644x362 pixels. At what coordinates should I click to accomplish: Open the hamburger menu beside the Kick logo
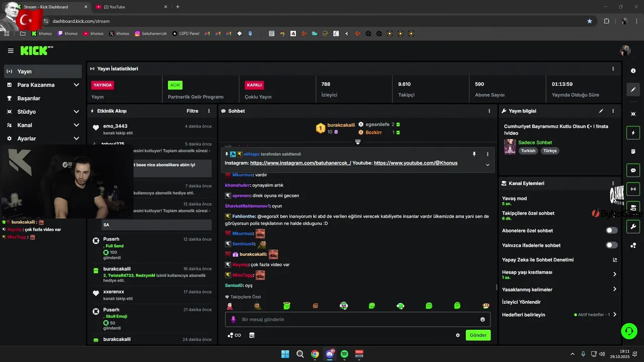(11, 51)
